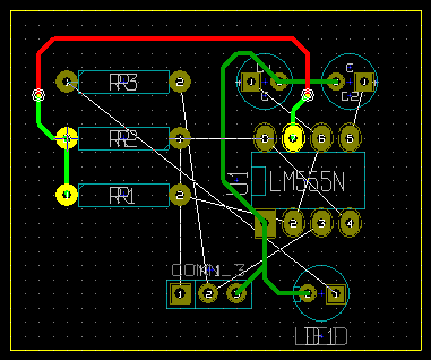Select square pad 1 of capacitor C2
This screenshot has width=431, height=360.
[x=364, y=82]
